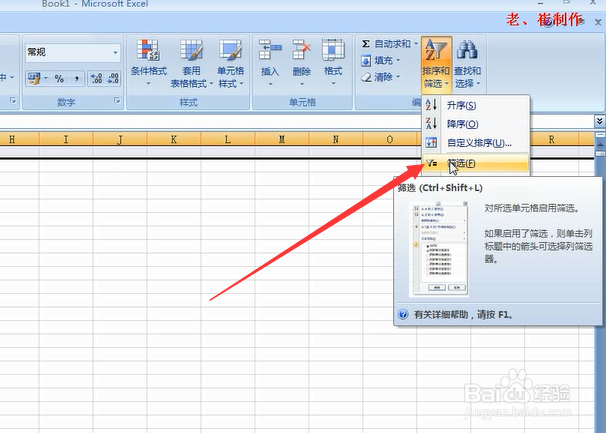Viewport: 606px width, 433px height.
Task: Select column N header
Action: point(335,139)
